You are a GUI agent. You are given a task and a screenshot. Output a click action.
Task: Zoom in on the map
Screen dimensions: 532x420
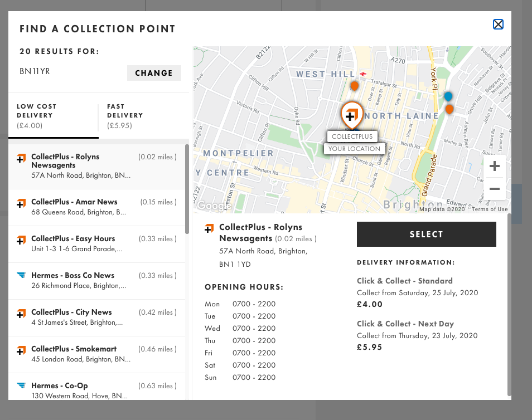click(x=494, y=166)
